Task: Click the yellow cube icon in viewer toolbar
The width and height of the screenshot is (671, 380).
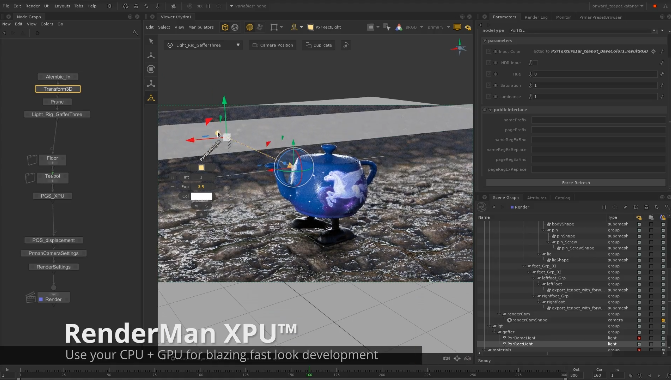Action: click(x=225, y=27)
